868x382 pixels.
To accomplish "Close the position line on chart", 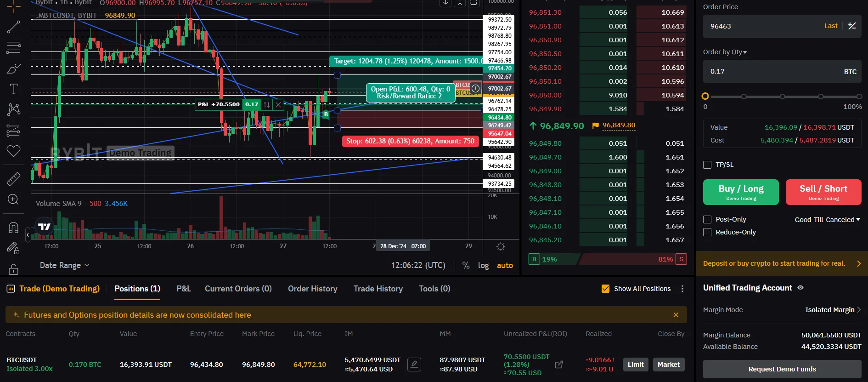I will (x=278, y=105).
